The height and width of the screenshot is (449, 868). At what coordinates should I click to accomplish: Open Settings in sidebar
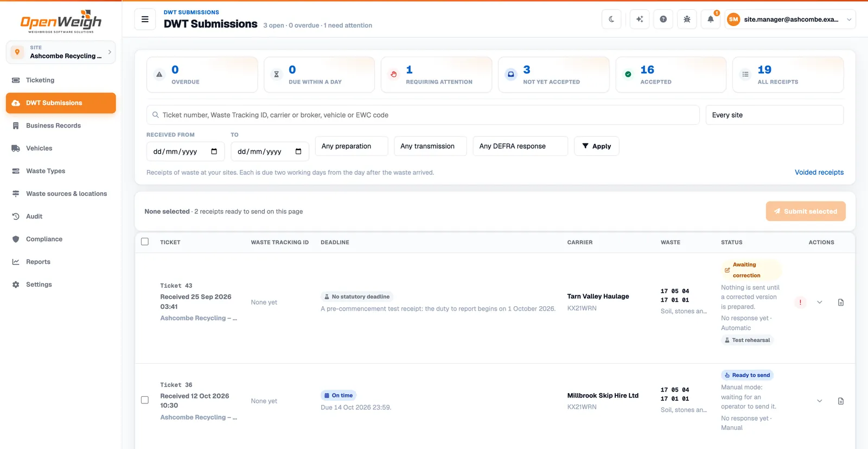click(61, 284)
